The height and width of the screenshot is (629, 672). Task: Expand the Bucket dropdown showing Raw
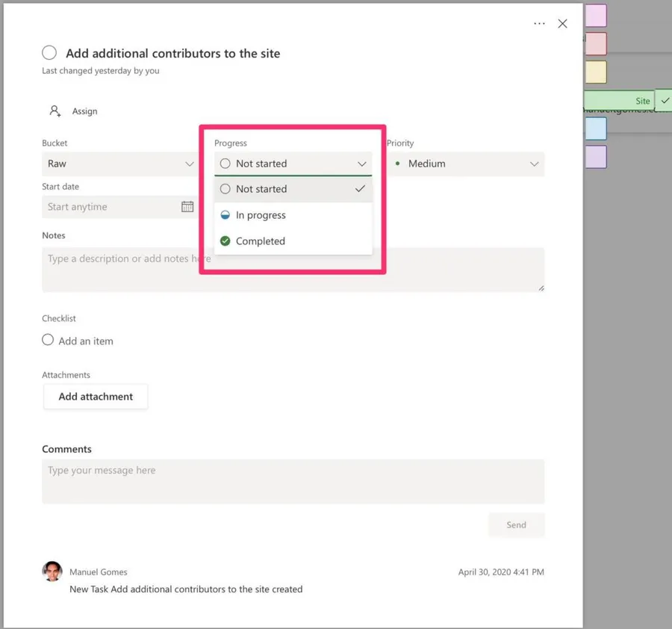tap(118, 164)
